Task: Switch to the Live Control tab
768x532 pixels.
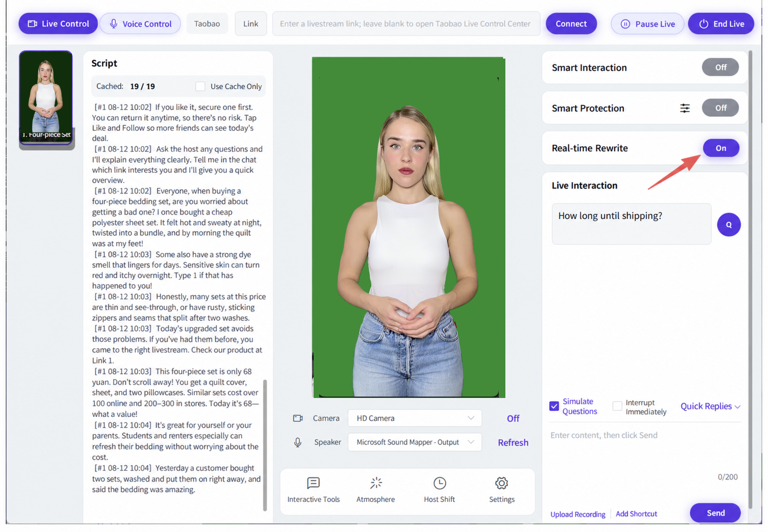Action: pyautogui.click(x=58, y=24)
